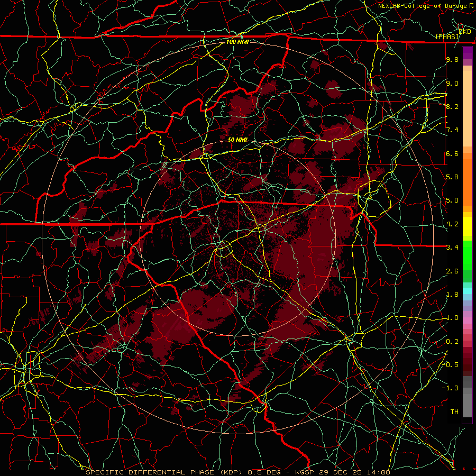Click the 2.6 scale value
This screenshot has width=476, height=476.
tap(452, 271)
